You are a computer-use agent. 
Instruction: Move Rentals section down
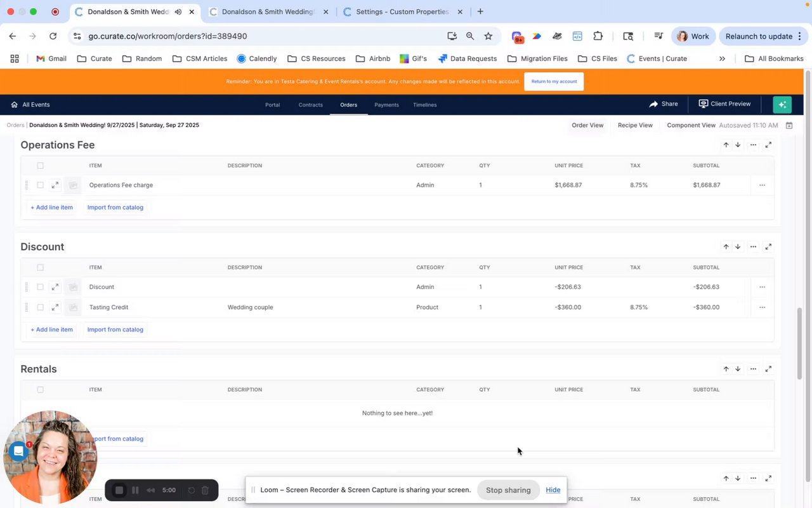(738, 369)
